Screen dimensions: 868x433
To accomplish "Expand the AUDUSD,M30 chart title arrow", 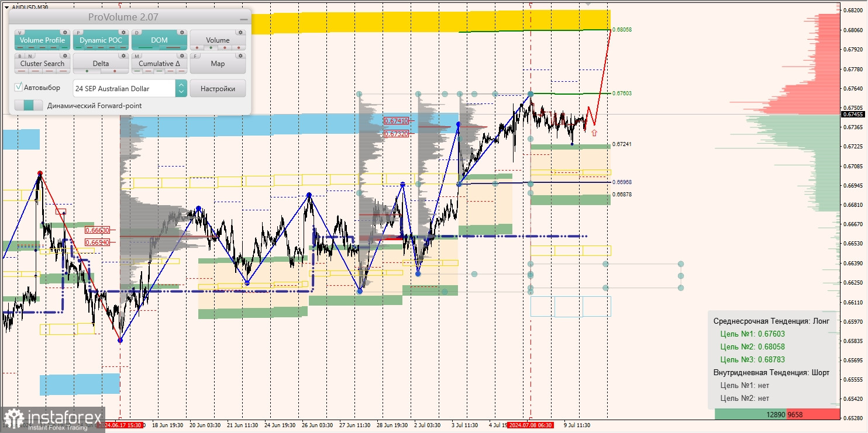I will pyautogui.click(x=6, y=7).
